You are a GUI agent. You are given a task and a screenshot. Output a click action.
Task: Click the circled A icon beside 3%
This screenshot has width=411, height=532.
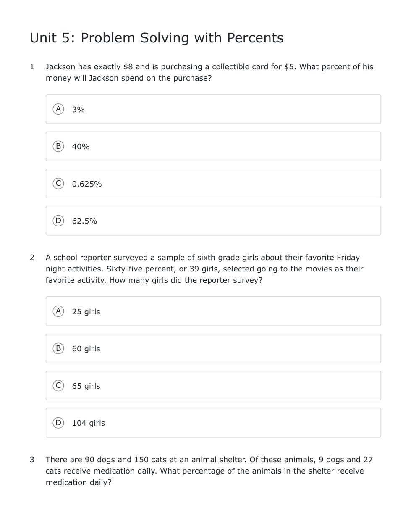(58, 109)
